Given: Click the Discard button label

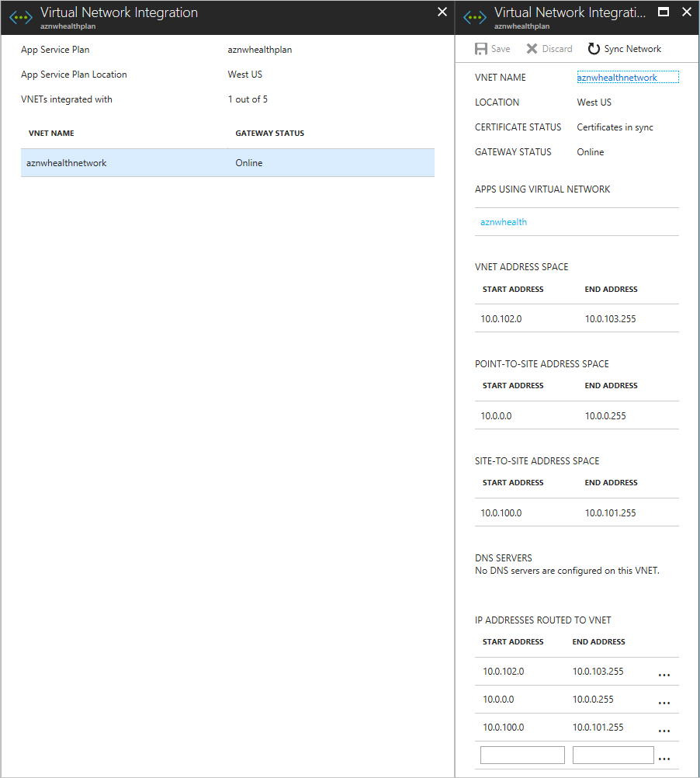Looking at the screenshot, I should pyautogui.click(x=557, y=49).
